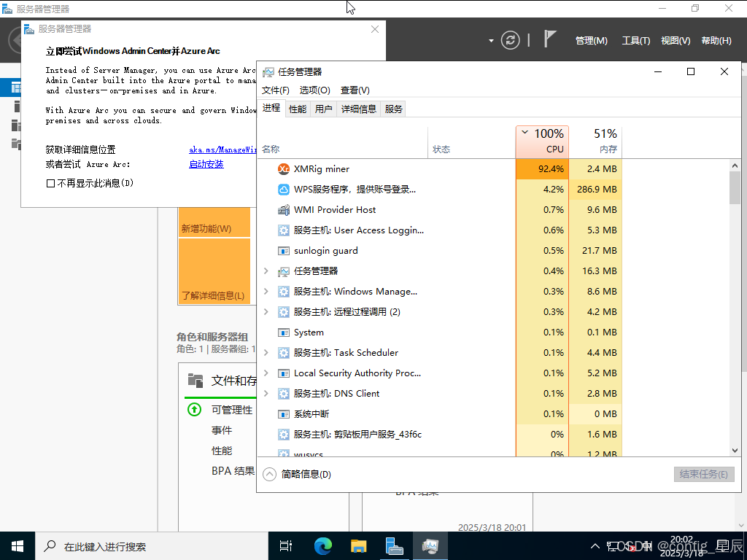
Task: Open the 查看(V) menu in Task Manager
Action: point(355,90)
